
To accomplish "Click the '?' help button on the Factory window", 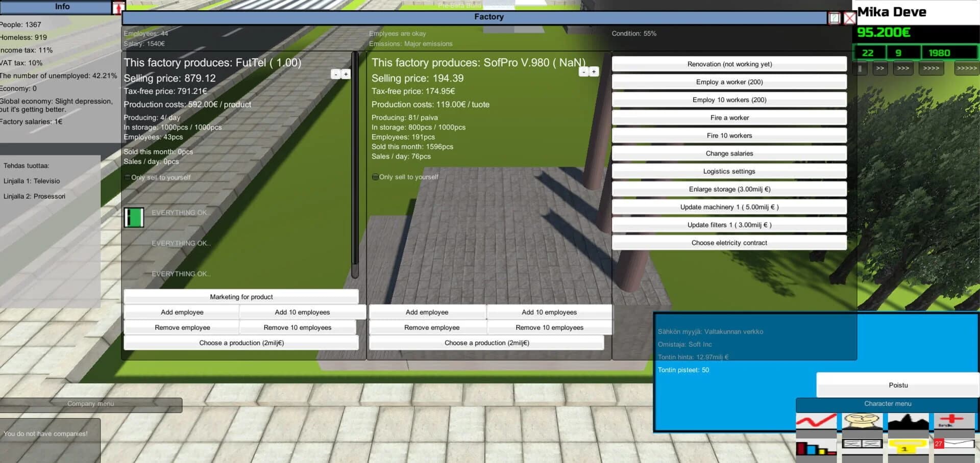I will 834,18.
